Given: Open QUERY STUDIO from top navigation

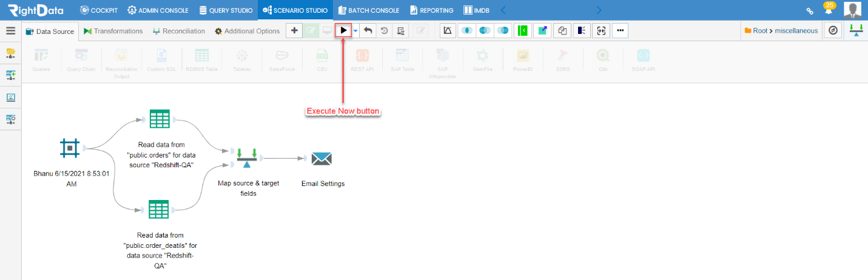Looking at the screenshot, I should pyautogui.click(x=226, y=10).
